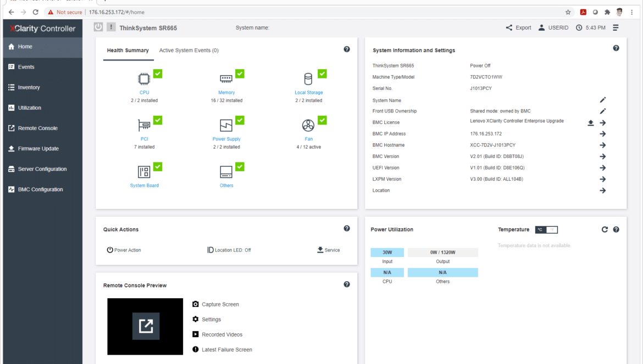
Task: Expand Location details arrow
Action: pos(603,191)
